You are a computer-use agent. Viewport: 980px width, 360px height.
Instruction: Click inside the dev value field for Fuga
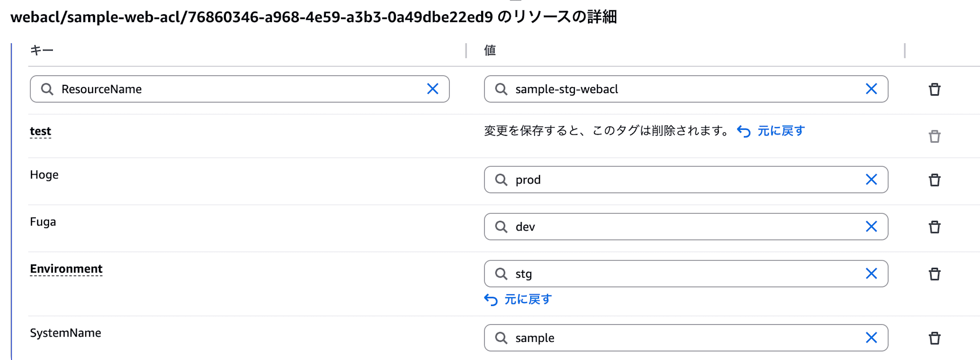click(x=661, y=227)
